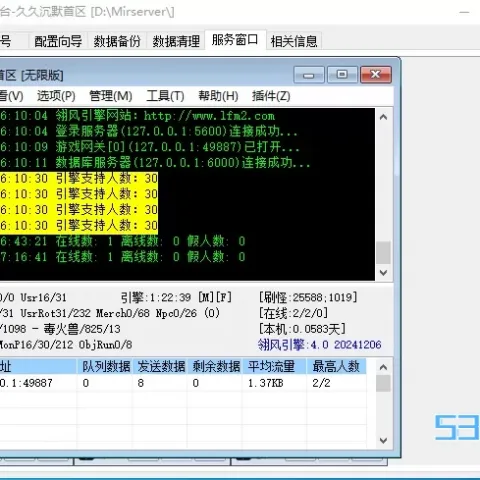Viewport: 480px width, 480px height.
Task: Click the [刷怪:25588:1019] status text
Action: [308, 297]
